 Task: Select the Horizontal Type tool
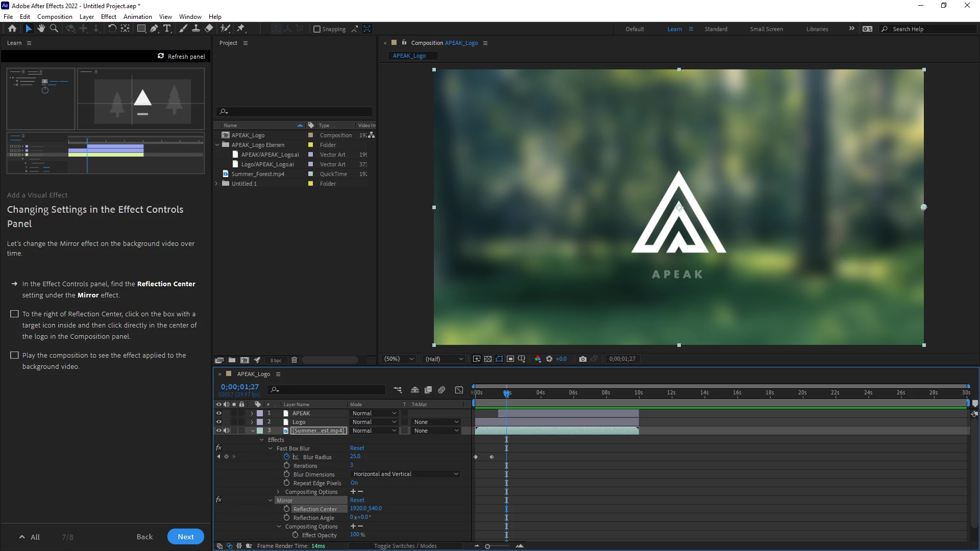coord(167,29)
